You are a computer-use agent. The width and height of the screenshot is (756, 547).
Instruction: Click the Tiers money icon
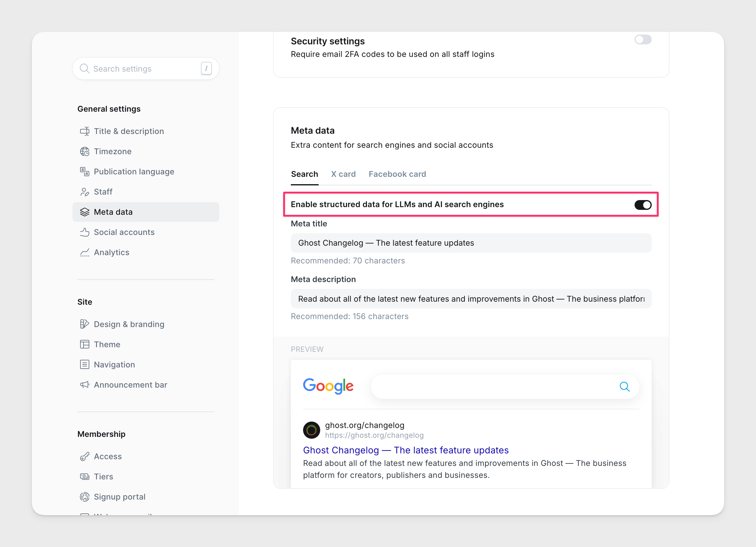pyautogui.click(x=85, y=477)
